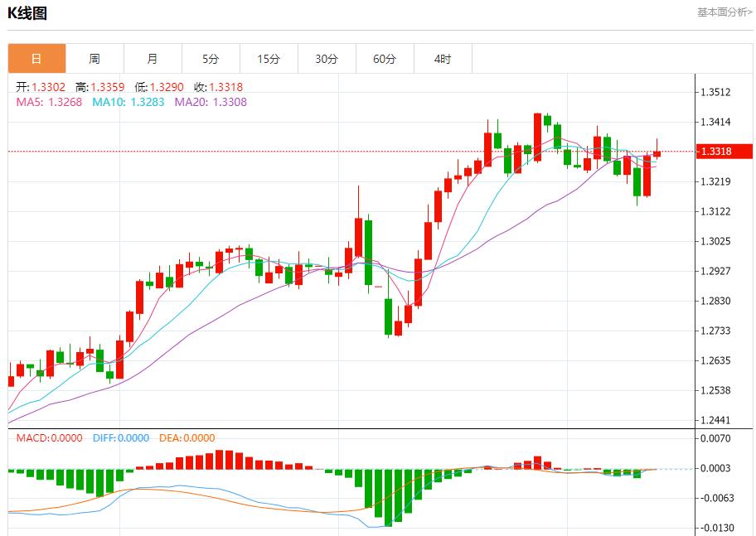Click the K线图 chart title

pos(27,13)
